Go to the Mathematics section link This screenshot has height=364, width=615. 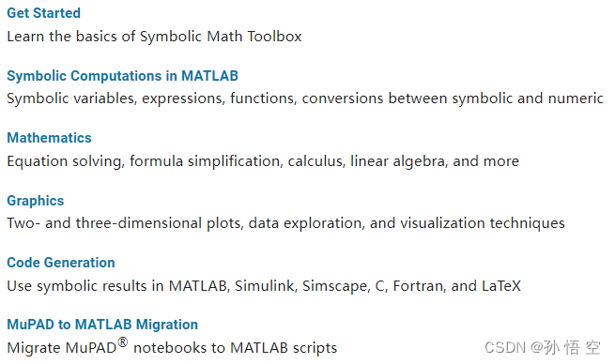pos(49,138)
